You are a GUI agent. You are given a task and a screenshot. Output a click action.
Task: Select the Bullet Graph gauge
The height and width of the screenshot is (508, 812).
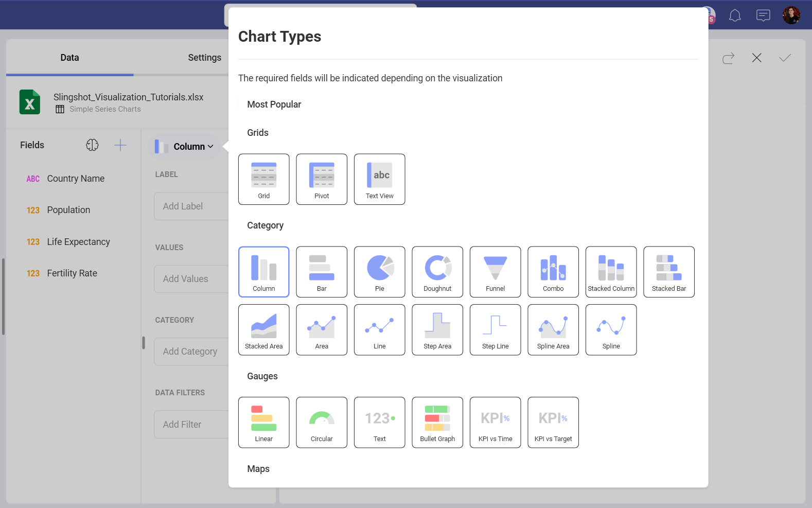(x=437, y=423)
